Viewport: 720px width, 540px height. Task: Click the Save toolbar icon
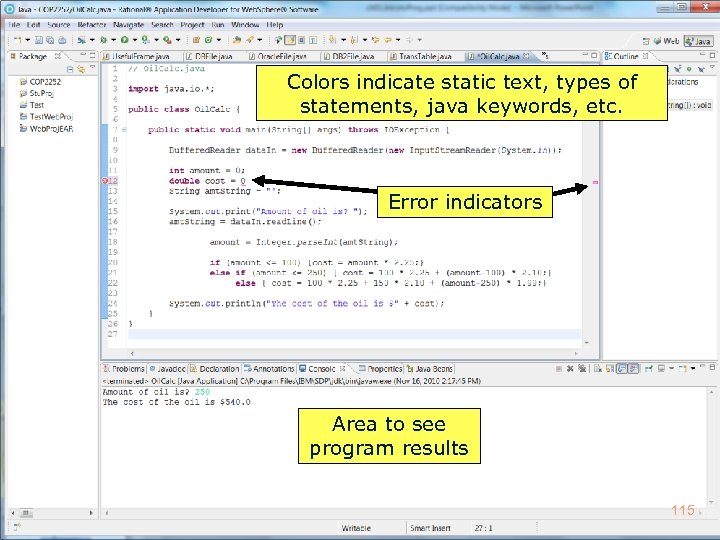[39, 40]
